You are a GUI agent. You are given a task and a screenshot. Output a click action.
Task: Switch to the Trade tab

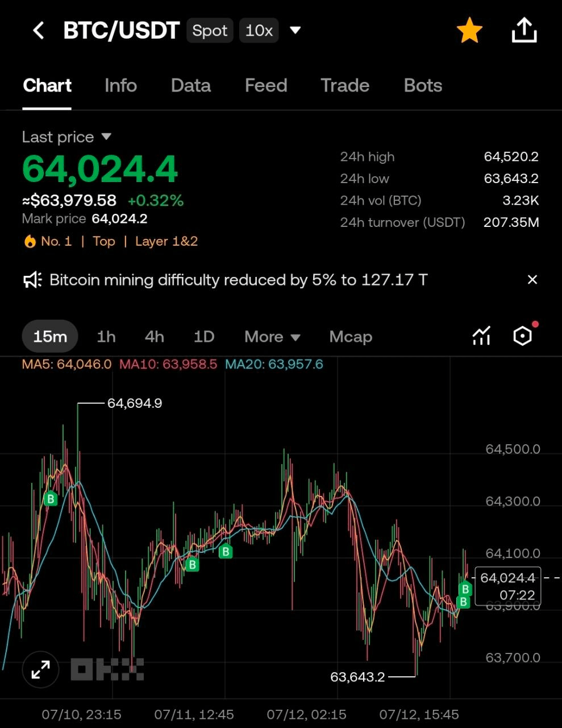[345, 86]
